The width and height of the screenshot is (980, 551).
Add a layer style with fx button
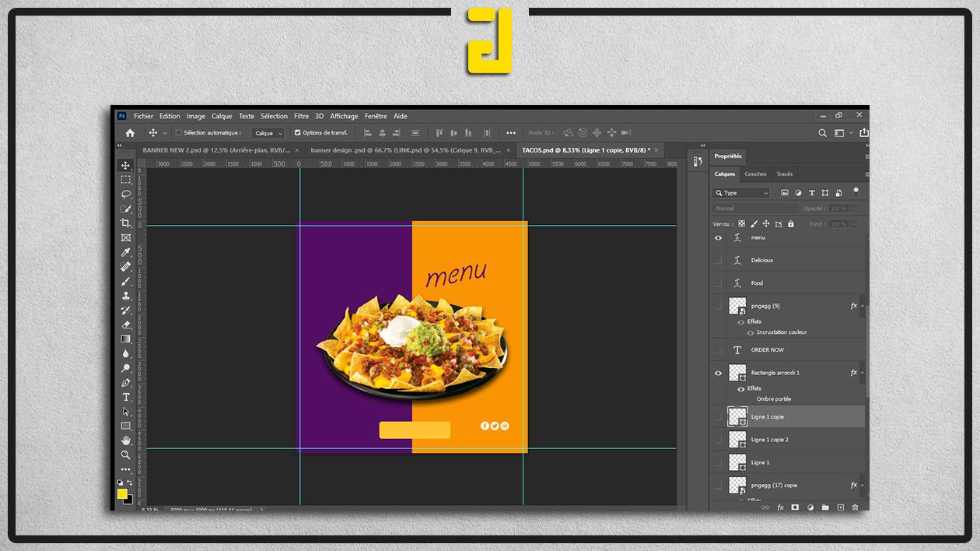coord(780,507)
